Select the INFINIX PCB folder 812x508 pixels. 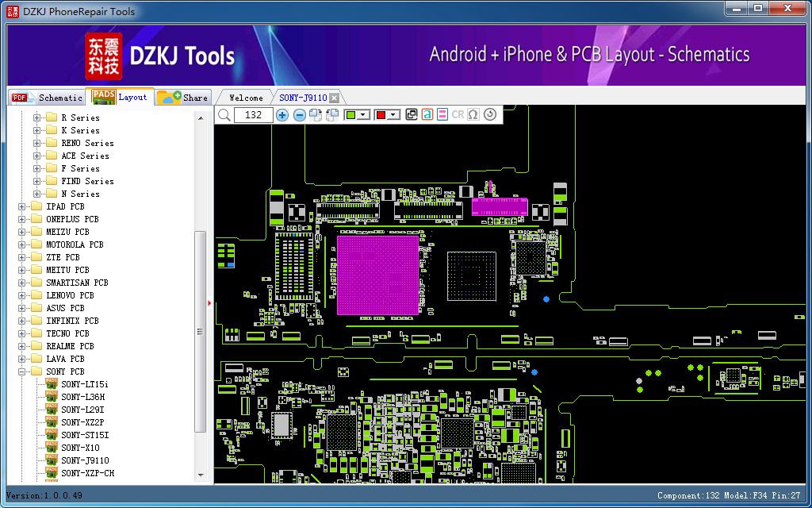(x=72, y=321)
